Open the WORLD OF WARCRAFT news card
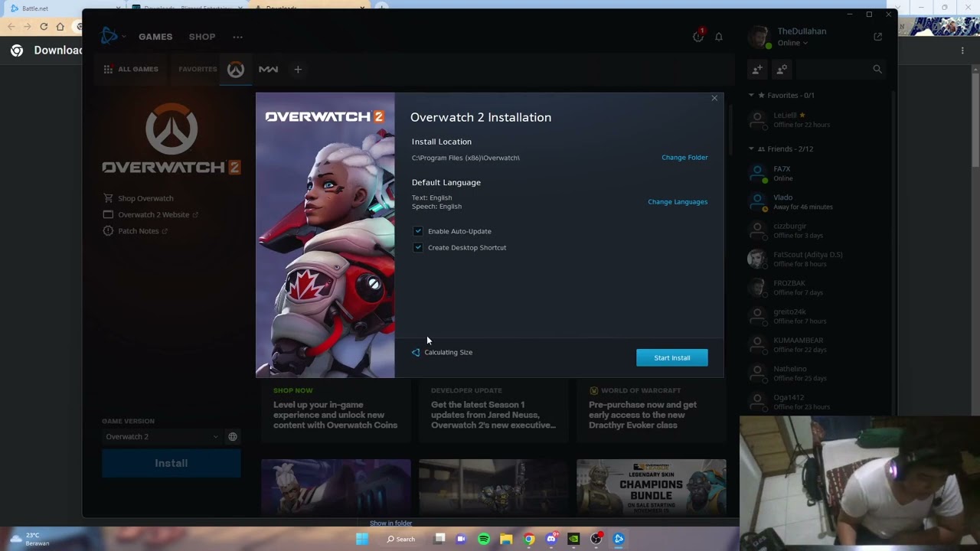This screenshot has height=551, width=980. point(651,410)
